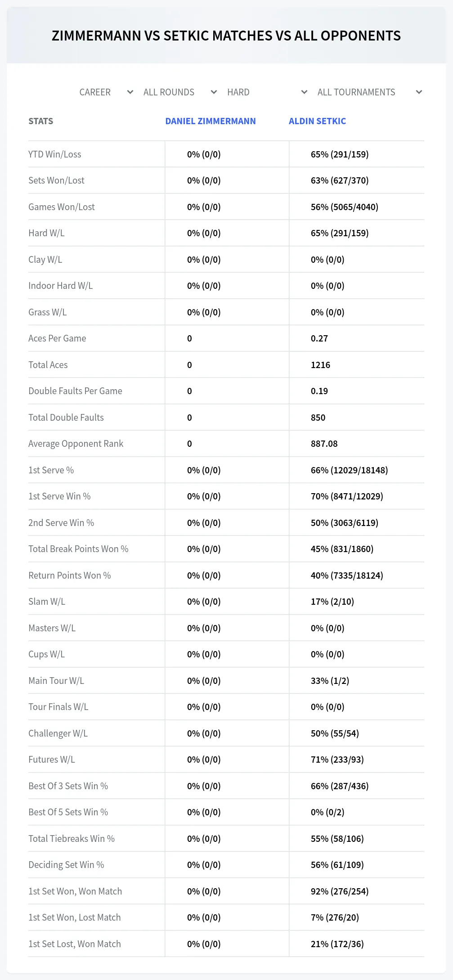Viewport: 453px width, 980px height.
Task: Click the STATS column header
Action: pos(41,121)
